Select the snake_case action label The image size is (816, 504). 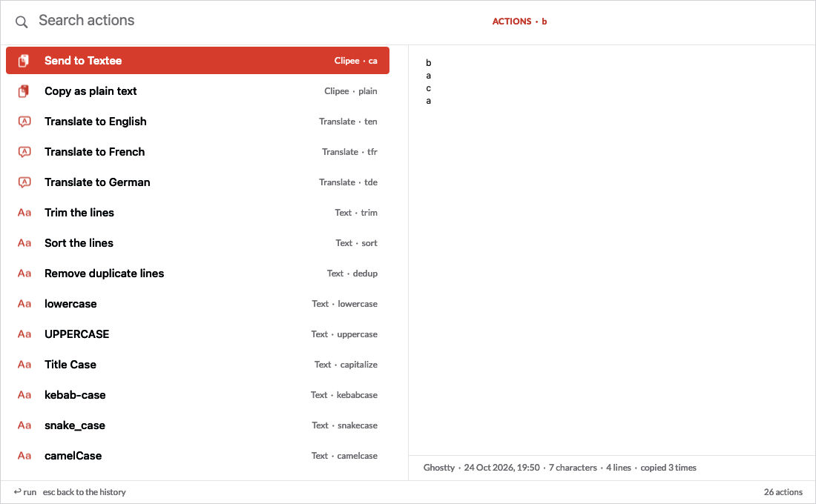75,425
